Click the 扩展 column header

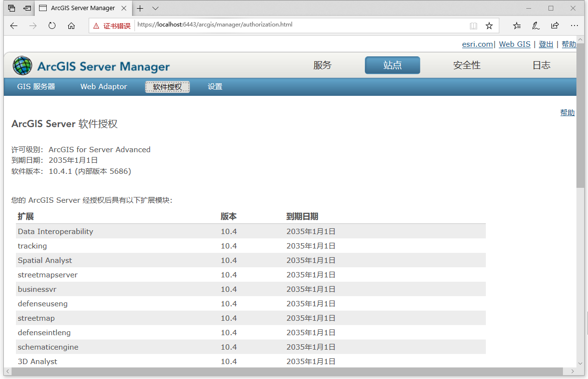coord(26,217)
